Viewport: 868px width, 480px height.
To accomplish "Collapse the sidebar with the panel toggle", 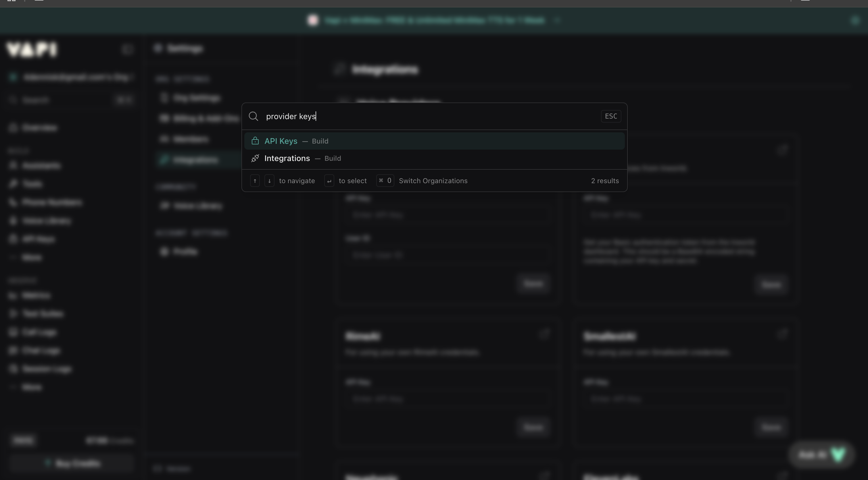I will click(x=127, y=49).
